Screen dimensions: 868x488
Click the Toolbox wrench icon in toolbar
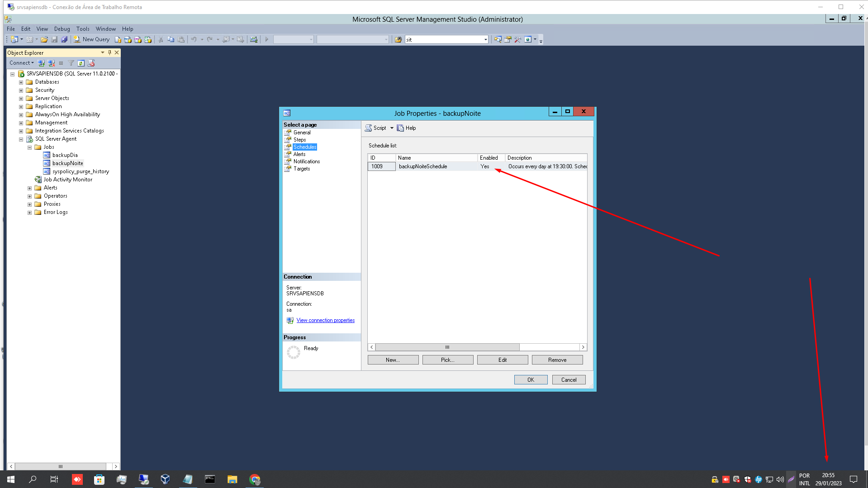pyautogui.click(x=517, y=39)
